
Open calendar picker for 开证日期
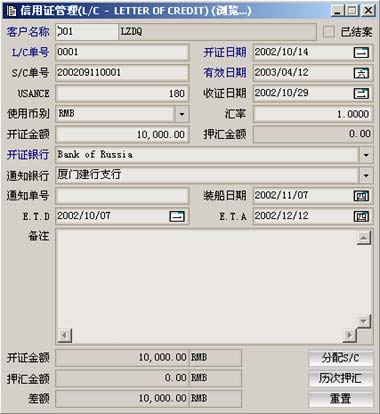361,52
